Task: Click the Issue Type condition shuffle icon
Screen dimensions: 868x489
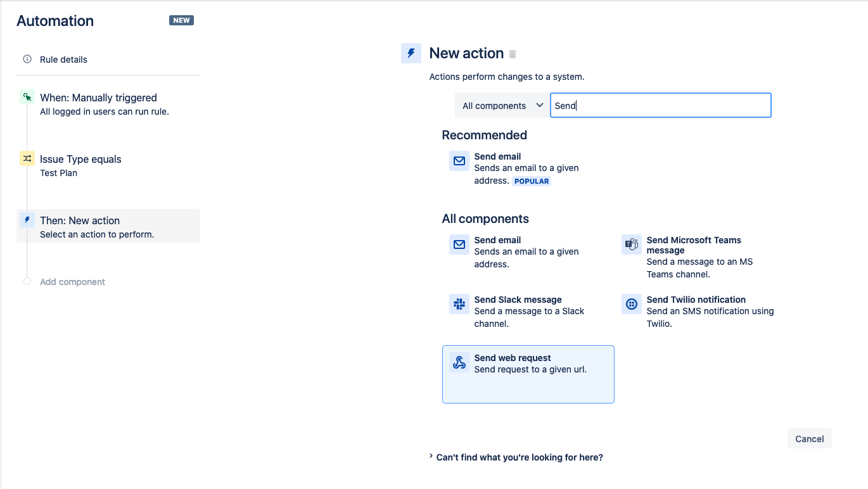Action: 27,159
